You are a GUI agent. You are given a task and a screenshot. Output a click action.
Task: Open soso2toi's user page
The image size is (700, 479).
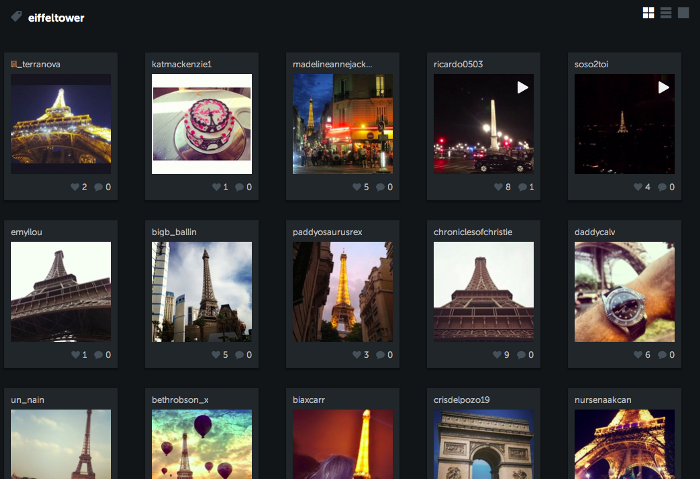[591, 64]
